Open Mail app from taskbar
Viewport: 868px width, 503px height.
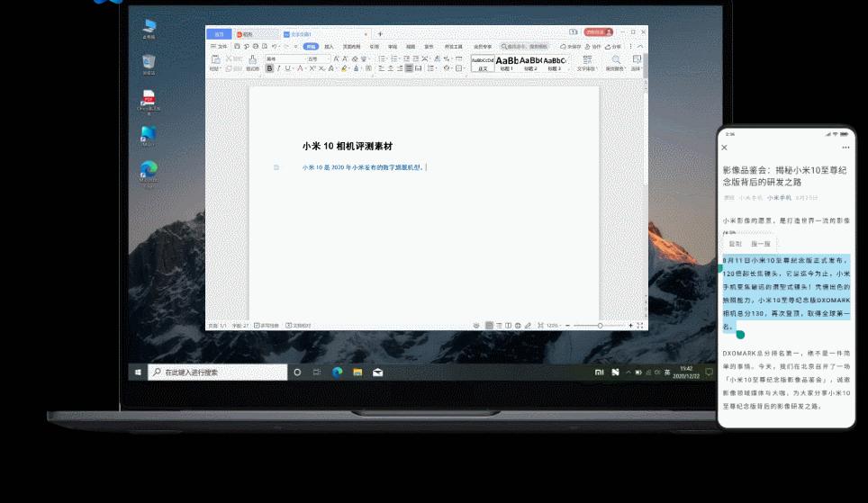[x=377, y=373]
